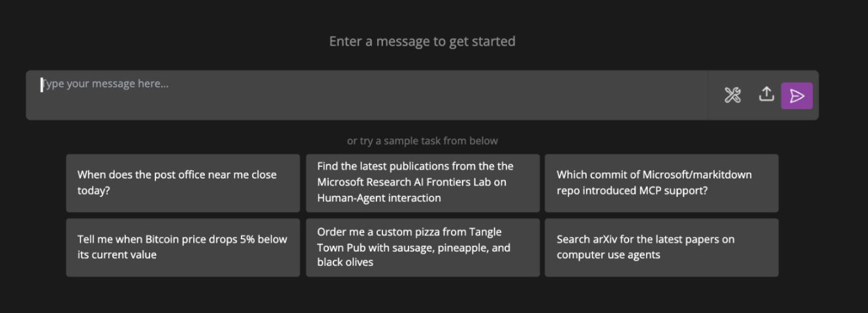Image resolution: width=868 pixels, height=313 pixels.
Task: Pick the Microsoft/markitdown MCP commit sample task
Action: 661,183
